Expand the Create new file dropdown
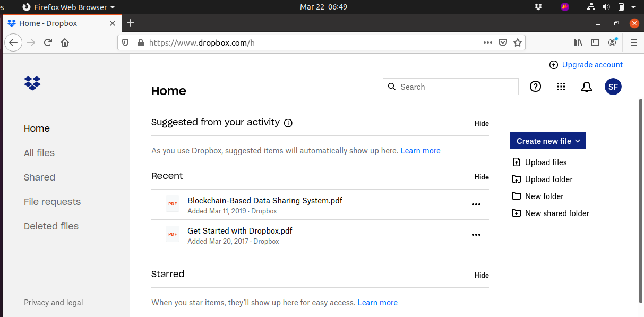Screen dimensions: 644x317 pos(548,141)
